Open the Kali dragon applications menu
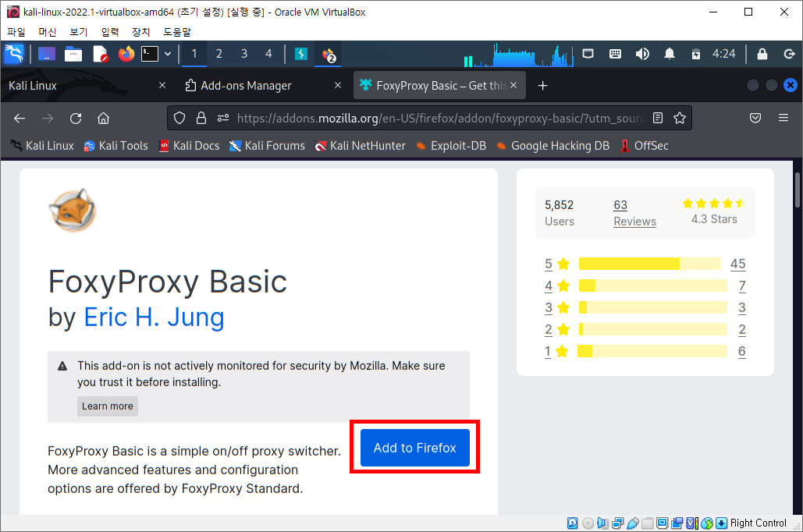The image size is (803, 532). click(14, 54)
